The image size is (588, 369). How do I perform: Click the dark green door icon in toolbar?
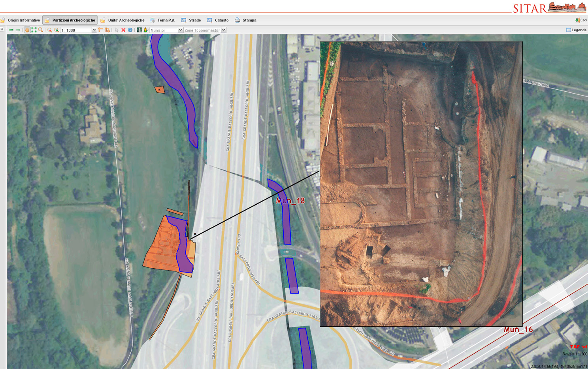click(139, 30)
